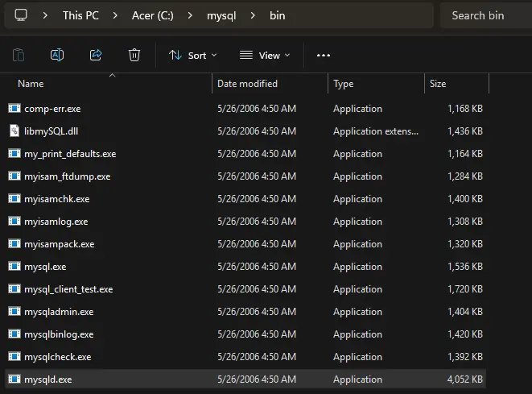Viewport: 532px width, 394px height.
Task: Click the Share icon in toolbar
Action: coord(96,55)
